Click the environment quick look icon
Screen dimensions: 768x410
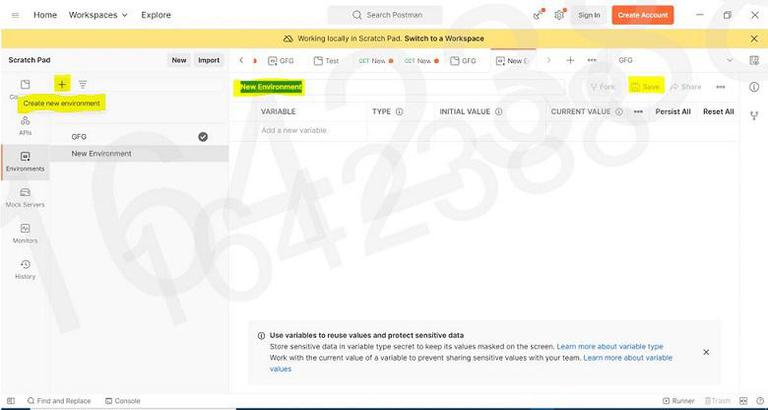click(x=754, y=60)
